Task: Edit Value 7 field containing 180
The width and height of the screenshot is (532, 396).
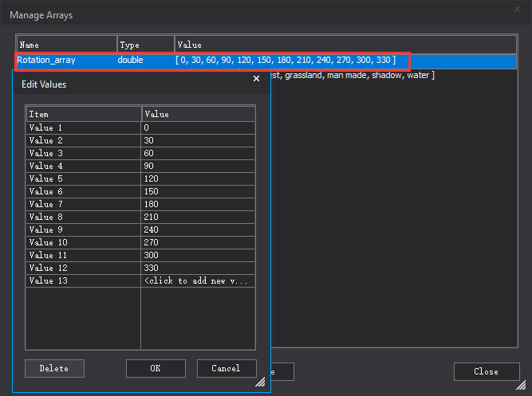Action: click(x=198, y=204)
